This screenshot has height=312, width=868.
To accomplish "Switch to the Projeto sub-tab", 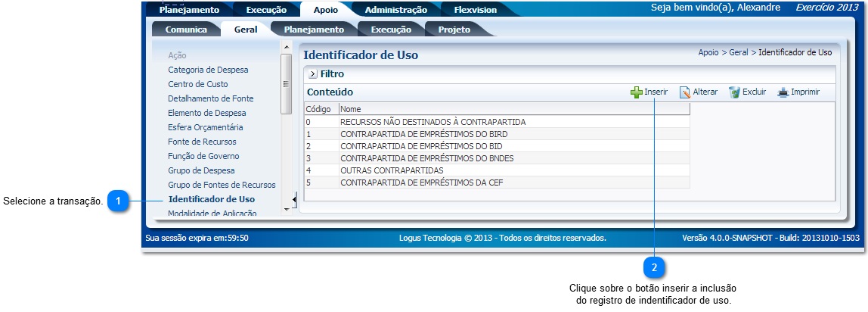I will click(454, 30).
